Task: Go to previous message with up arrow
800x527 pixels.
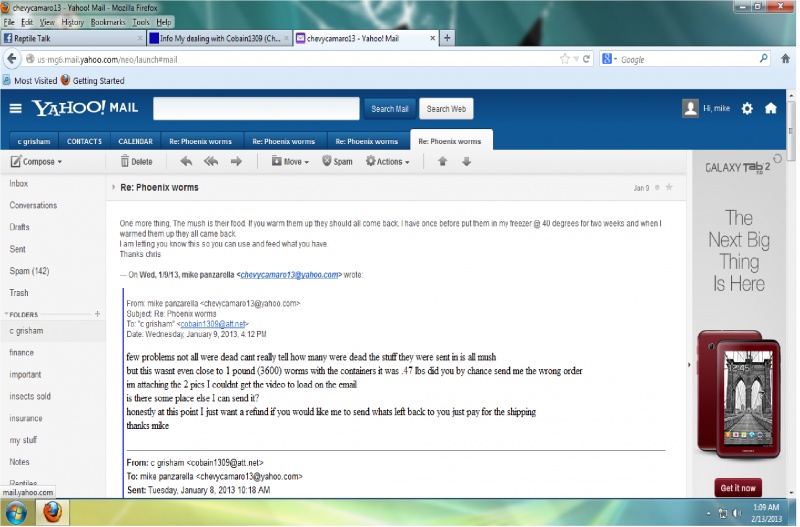Action: pyautogui.click(x=442, y=162)
